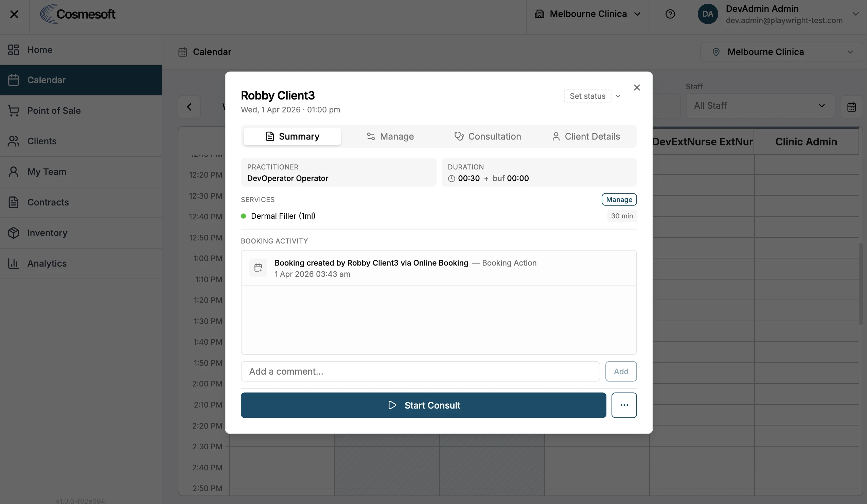Click the calendar date picker icon
The height and width of the screenshot is (504, 867).
(x=851, y=107)
